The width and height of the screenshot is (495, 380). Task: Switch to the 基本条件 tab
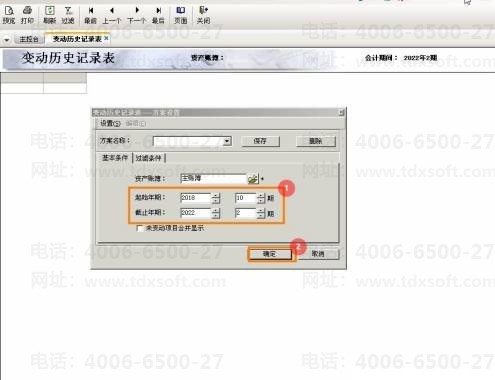(x=115, y=158)
